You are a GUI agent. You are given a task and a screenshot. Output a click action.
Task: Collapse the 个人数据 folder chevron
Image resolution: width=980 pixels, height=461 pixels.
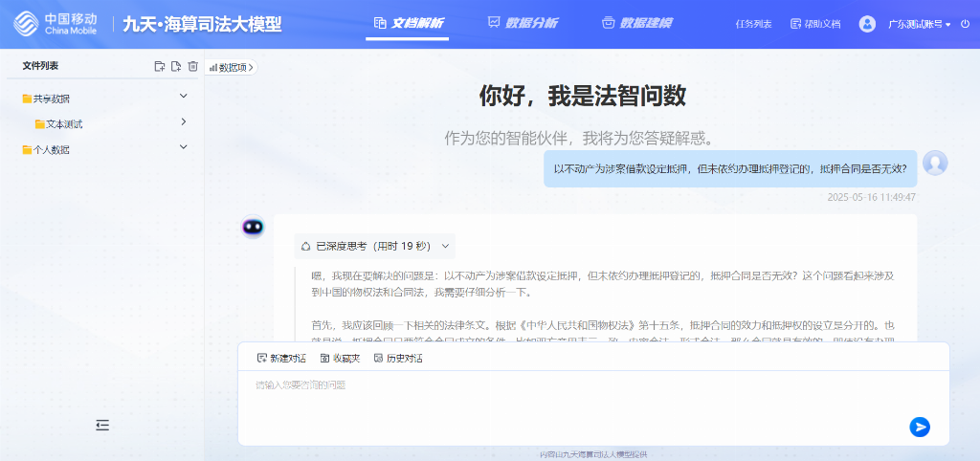click(184, 147)
